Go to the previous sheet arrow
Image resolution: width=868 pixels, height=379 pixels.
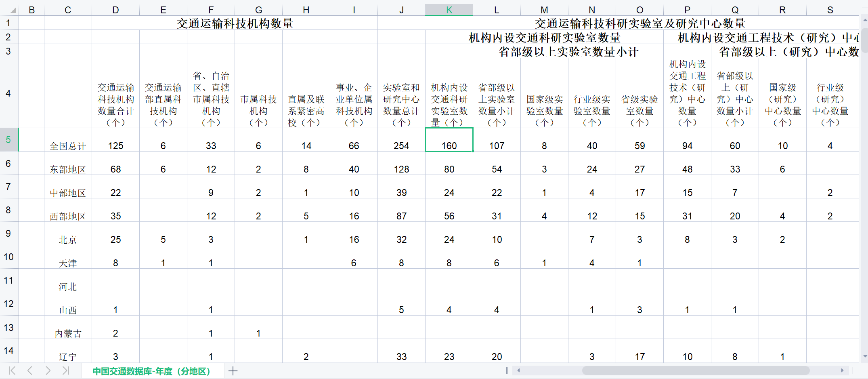pos(30,371)
